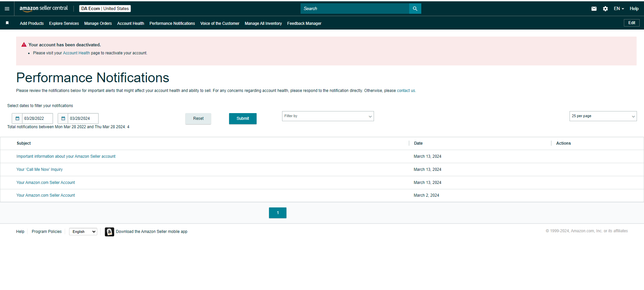Click the total notifications count text
Viewport: 644px width, 290px height.
[68, 127]
